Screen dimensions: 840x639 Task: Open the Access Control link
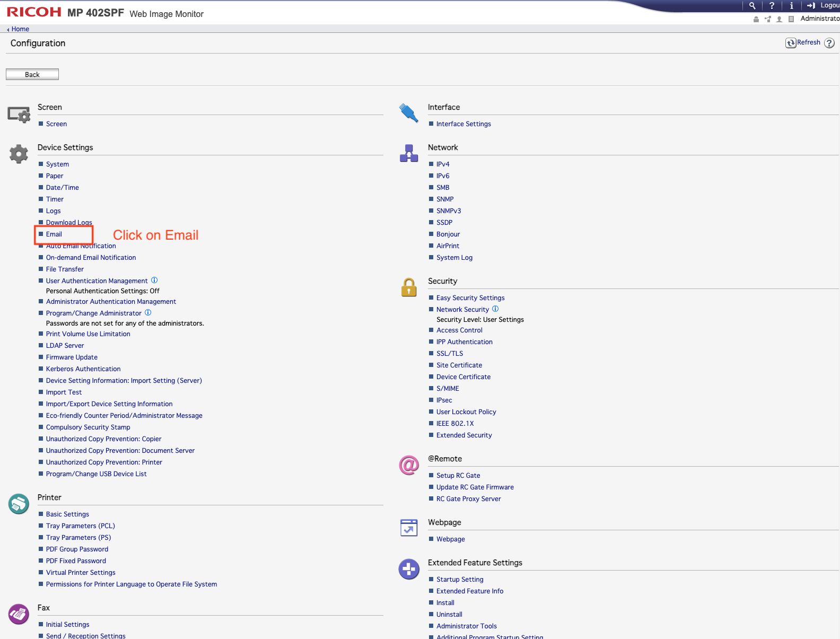tap(459, 330)
